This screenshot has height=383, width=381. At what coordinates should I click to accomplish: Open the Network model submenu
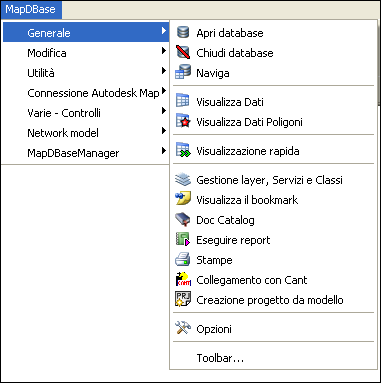click(86, 132)
